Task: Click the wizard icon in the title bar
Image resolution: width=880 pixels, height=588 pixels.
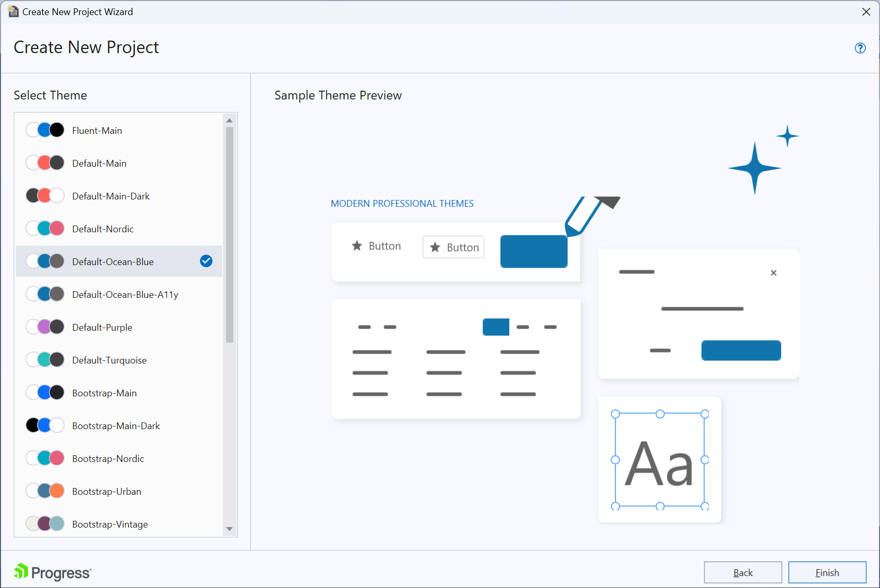Action: tap(13, 11)
